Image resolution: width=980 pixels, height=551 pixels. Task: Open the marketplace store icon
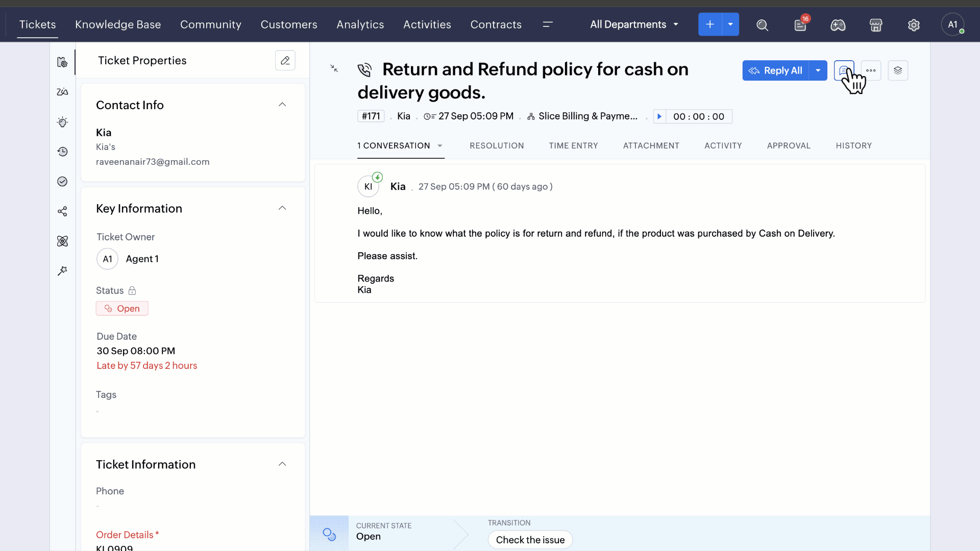tap(876, 25)
